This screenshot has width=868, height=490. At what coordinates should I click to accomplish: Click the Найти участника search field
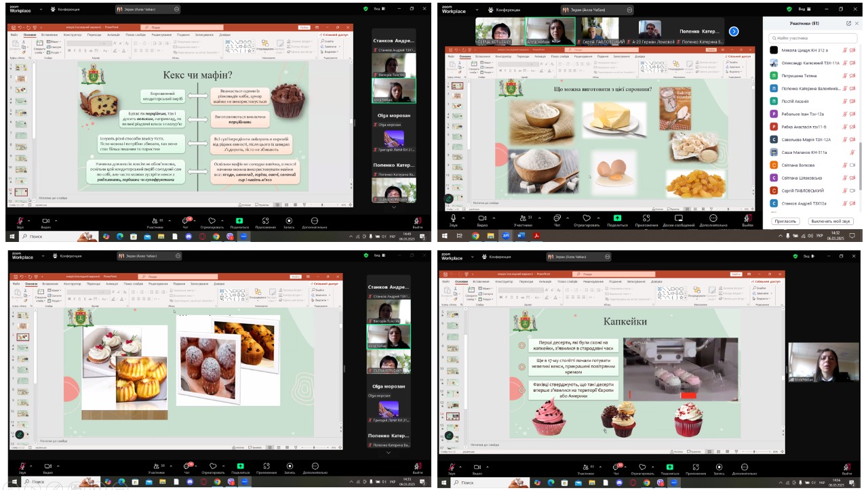[814, 38]
